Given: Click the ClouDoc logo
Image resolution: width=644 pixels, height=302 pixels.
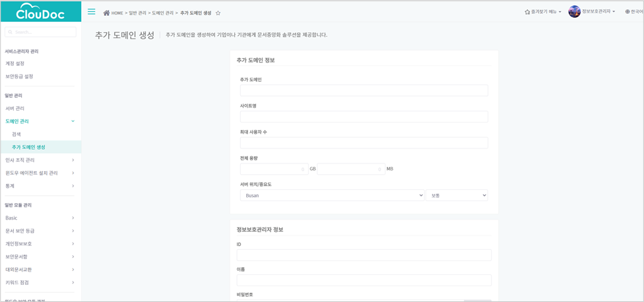Looking at the screenshot, I should click(40, 13).
